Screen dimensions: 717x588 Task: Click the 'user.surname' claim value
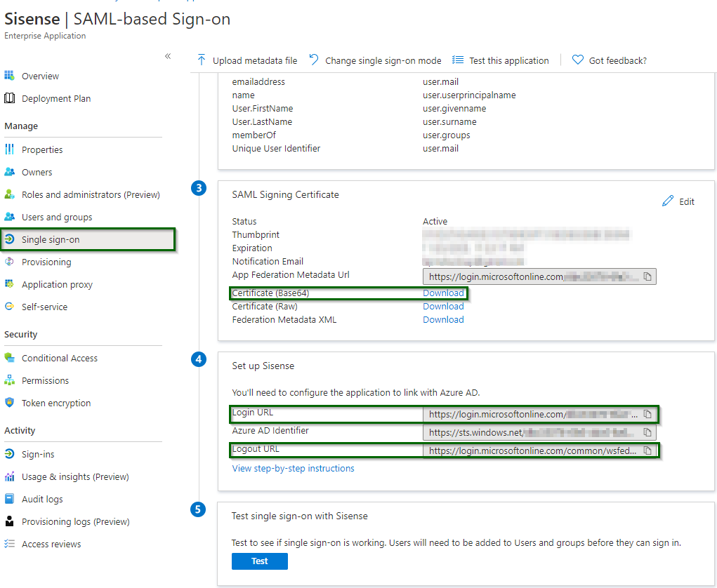(x=449, y=121)
